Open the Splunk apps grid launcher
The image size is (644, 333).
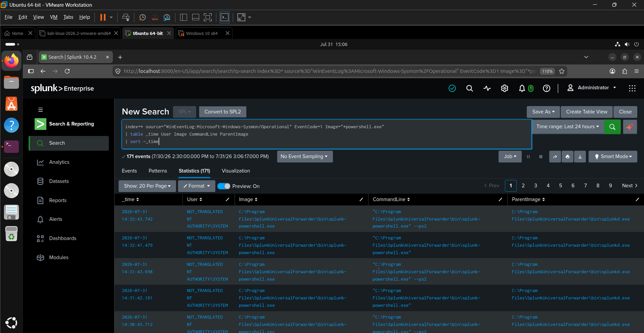pos(632,88)
